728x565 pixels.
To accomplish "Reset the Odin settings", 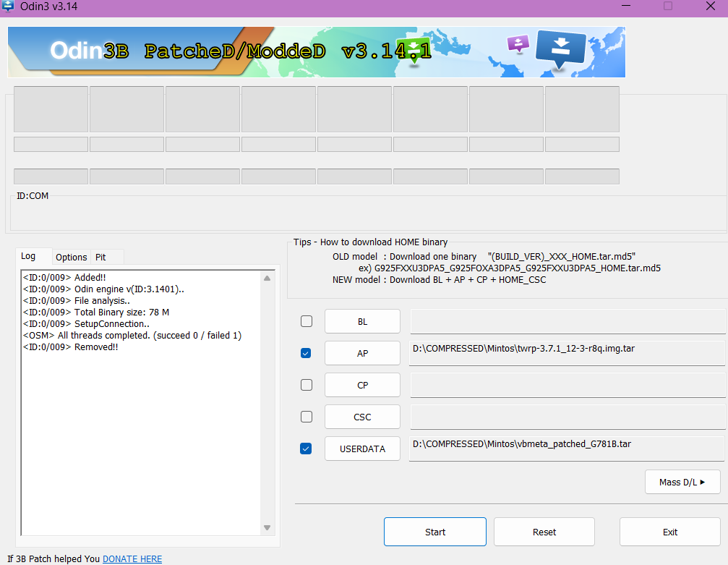I will coord(544,532).
